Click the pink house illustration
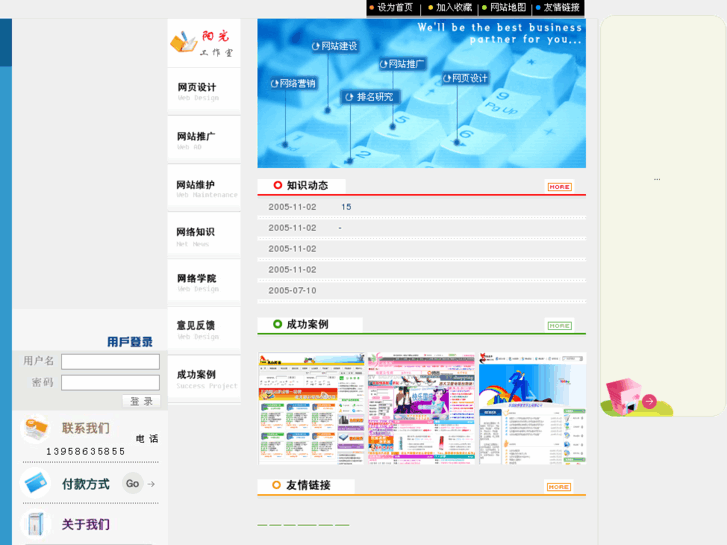 pos(624,397)
